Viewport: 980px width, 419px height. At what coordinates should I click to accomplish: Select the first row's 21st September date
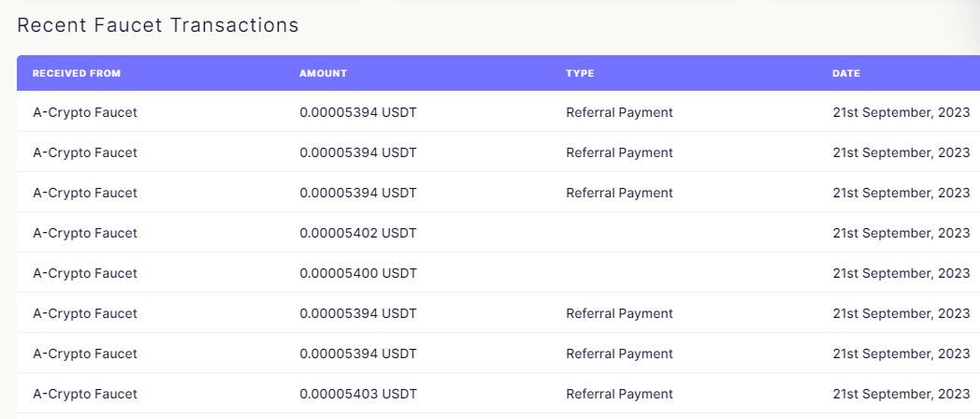901,112
